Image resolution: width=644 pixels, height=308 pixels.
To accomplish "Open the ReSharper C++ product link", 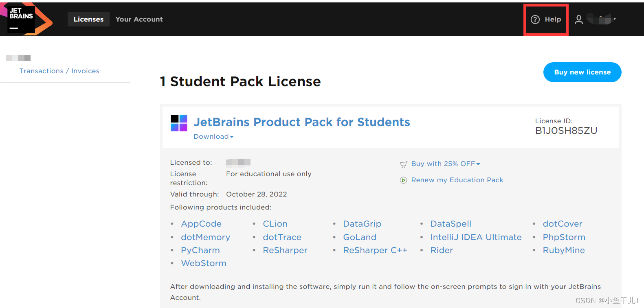I will [375, 250].
